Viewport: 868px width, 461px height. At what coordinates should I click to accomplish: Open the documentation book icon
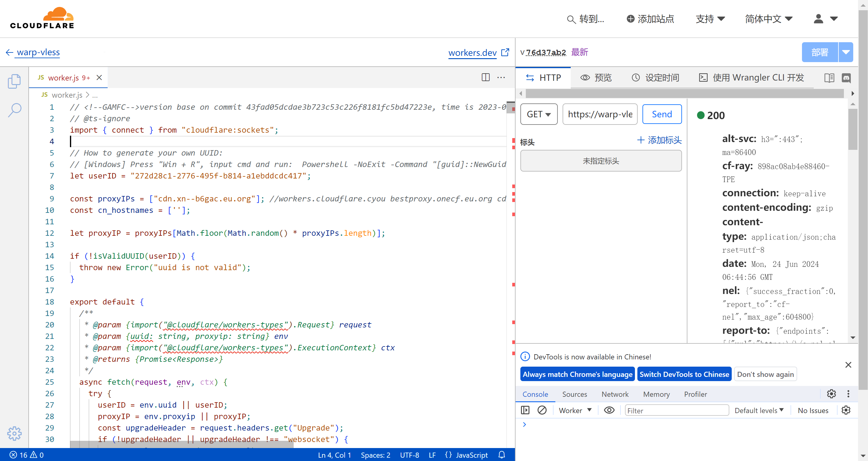point(829,78)
